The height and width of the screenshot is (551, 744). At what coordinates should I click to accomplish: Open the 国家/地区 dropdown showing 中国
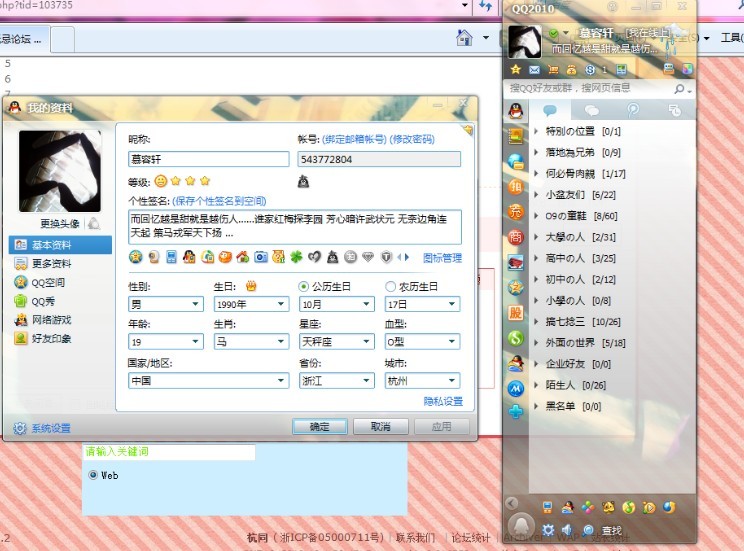tap(208, 381)
